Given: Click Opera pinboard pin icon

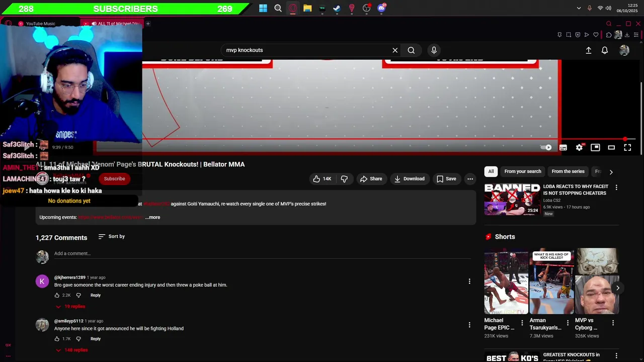Looking at the screenshot, I should pyautogui.click(x=559, y=35).
